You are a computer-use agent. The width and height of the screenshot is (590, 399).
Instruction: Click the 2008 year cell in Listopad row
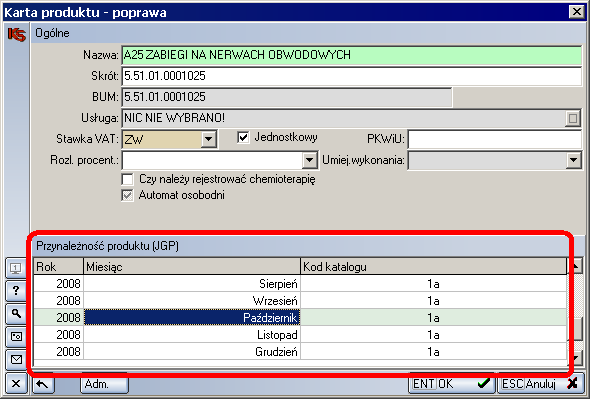(58, 335)
